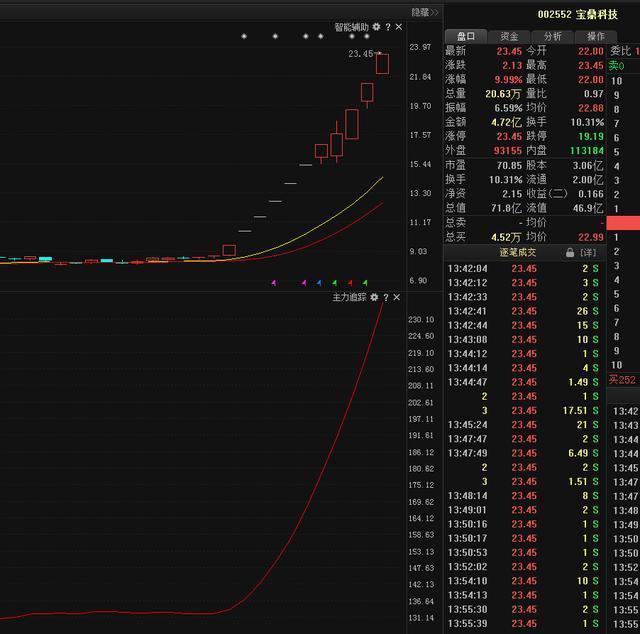Click stock name 002552 宝鼎科技
640x634 pixels.
coord(577,15)
